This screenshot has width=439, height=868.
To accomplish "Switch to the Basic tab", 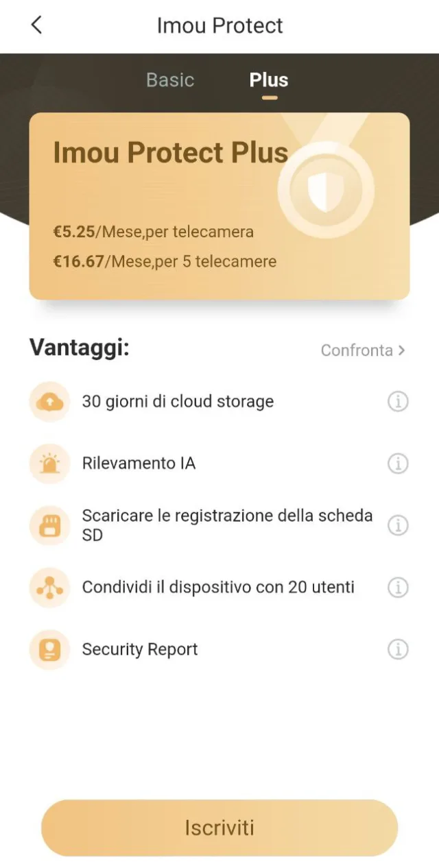I will click(x=169, y=80).
